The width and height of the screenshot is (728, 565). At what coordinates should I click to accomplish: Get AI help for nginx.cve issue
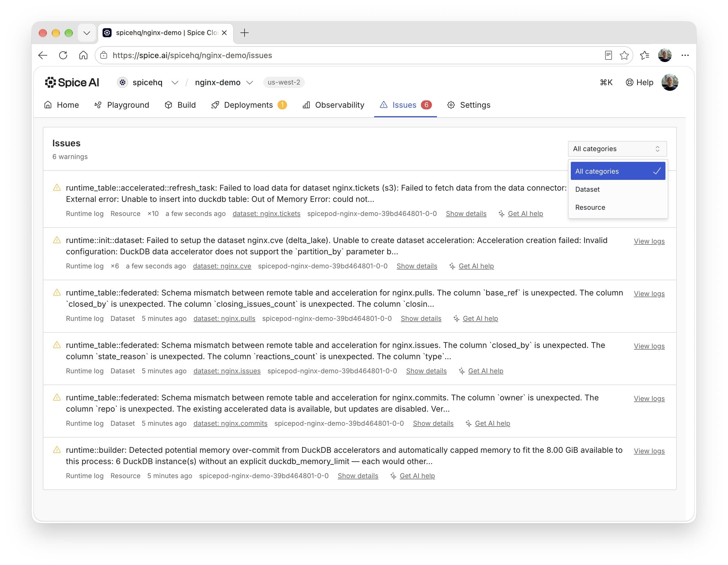click(472, 266)
